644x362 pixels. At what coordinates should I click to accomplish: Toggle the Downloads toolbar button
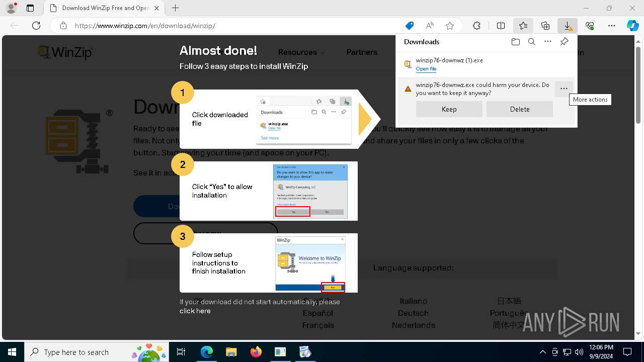click(568, 26)
